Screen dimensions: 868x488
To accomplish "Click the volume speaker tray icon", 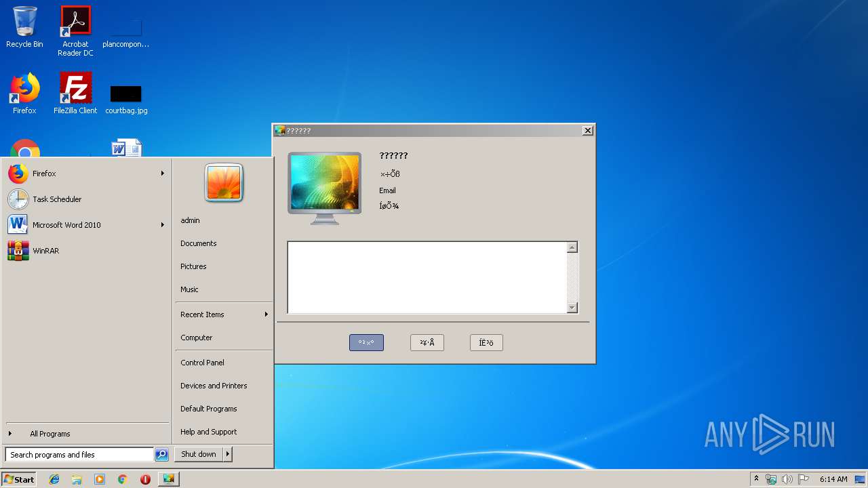I will (787, 479).
